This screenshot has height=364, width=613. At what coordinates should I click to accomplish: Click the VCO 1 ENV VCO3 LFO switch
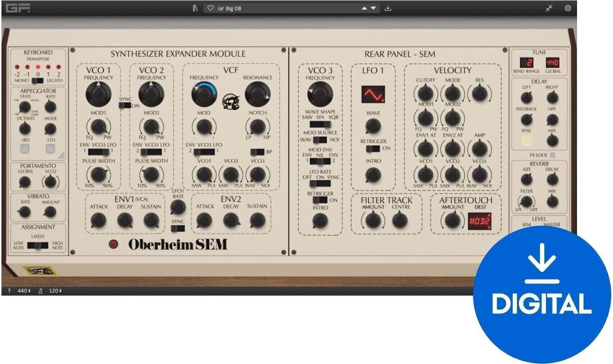[x=98, y=152]
